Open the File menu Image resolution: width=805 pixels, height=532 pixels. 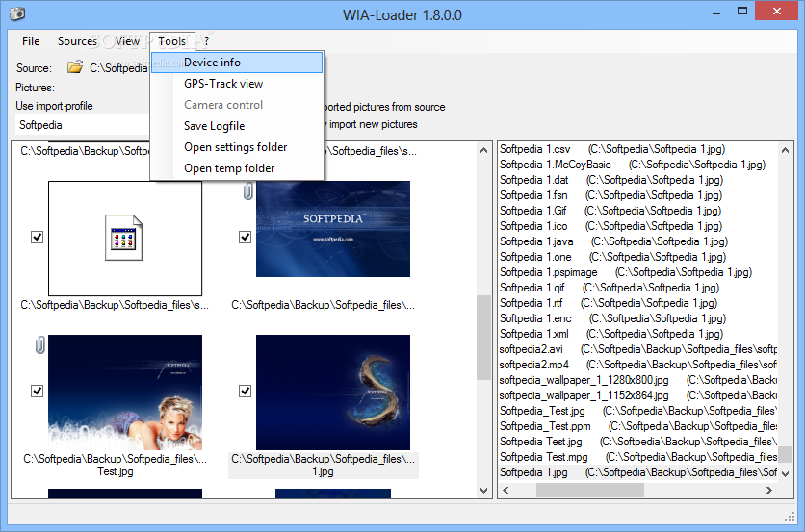pos(31,41)
